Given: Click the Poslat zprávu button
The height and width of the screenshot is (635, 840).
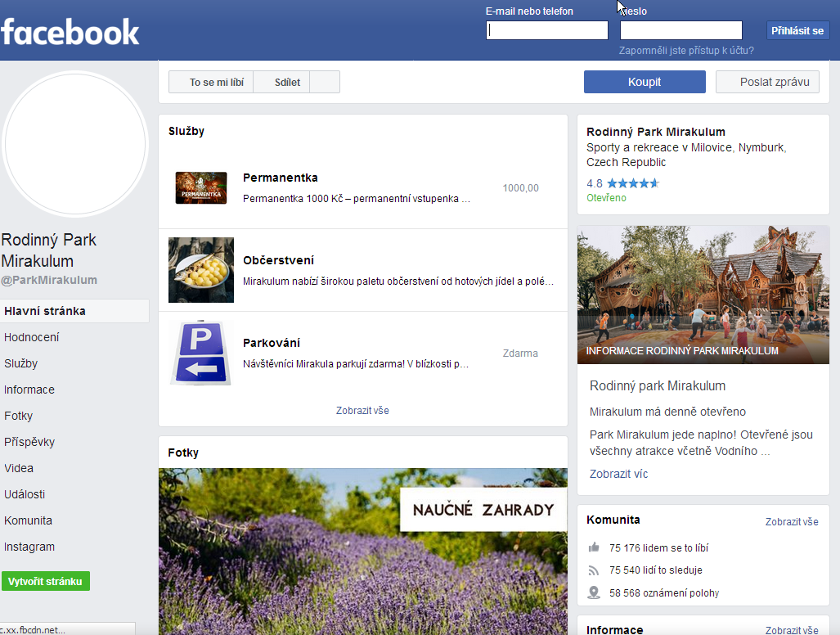Looking at the screenshot, I should click(x=768, y=82).
